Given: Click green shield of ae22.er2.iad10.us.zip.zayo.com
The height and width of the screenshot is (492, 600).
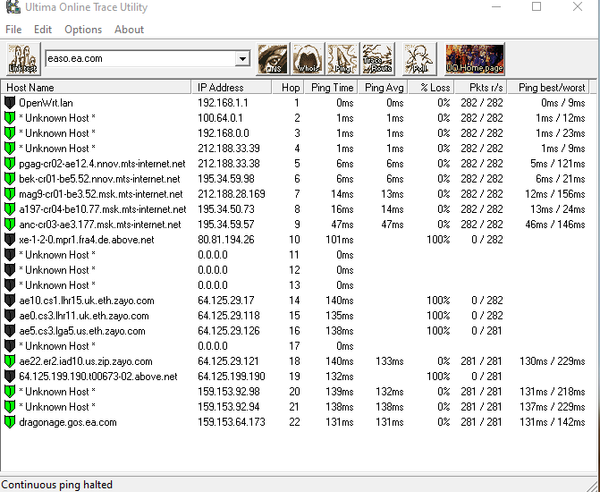Looking at the screenshot, I should pos(10,362).
